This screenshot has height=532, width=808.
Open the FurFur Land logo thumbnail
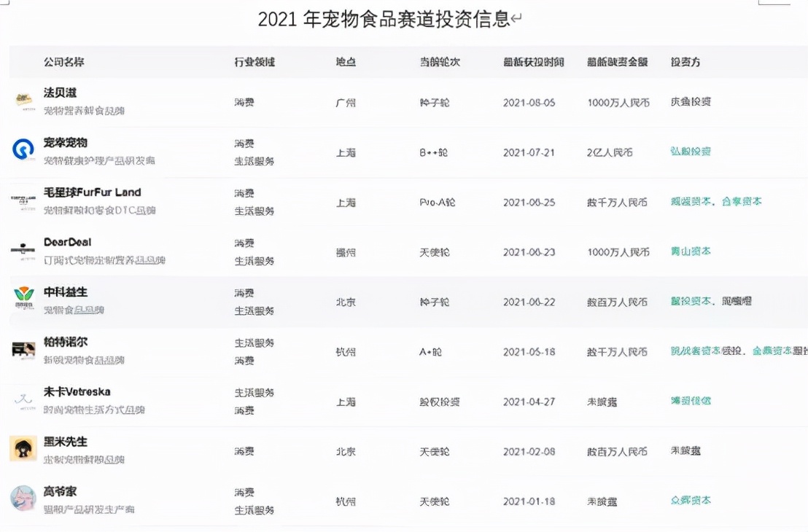(23, 201)
